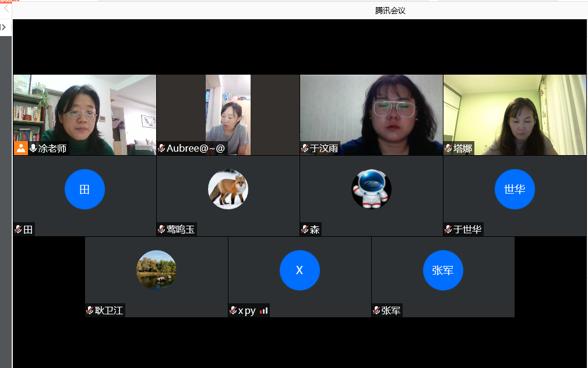Click the blue X avatar circle

300,270
